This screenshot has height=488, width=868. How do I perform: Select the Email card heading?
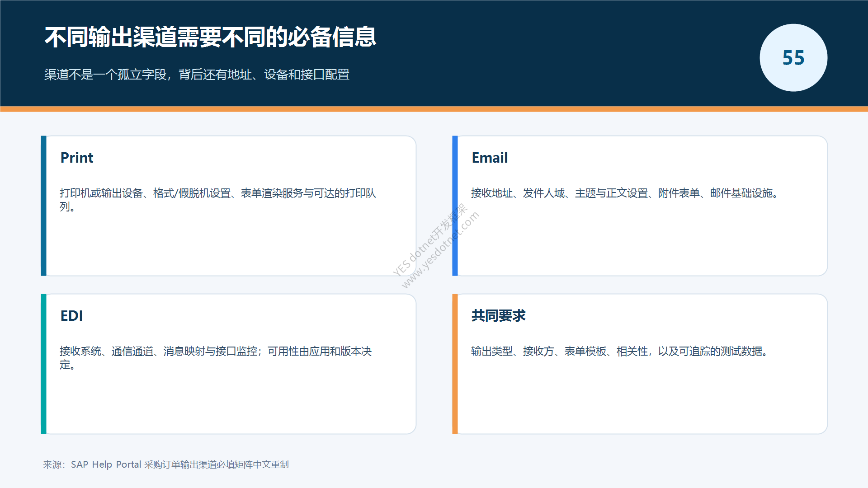490,158
